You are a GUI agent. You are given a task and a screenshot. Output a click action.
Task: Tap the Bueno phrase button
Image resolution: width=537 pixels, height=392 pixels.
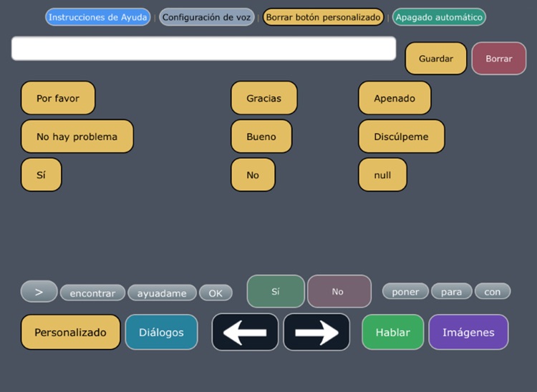261,137
